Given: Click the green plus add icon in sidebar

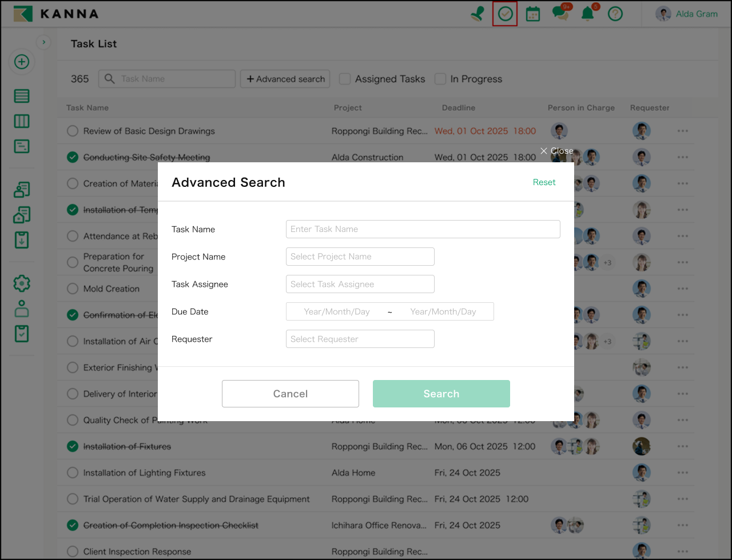Looking at the screenshot, I should [x=22, y=62].
